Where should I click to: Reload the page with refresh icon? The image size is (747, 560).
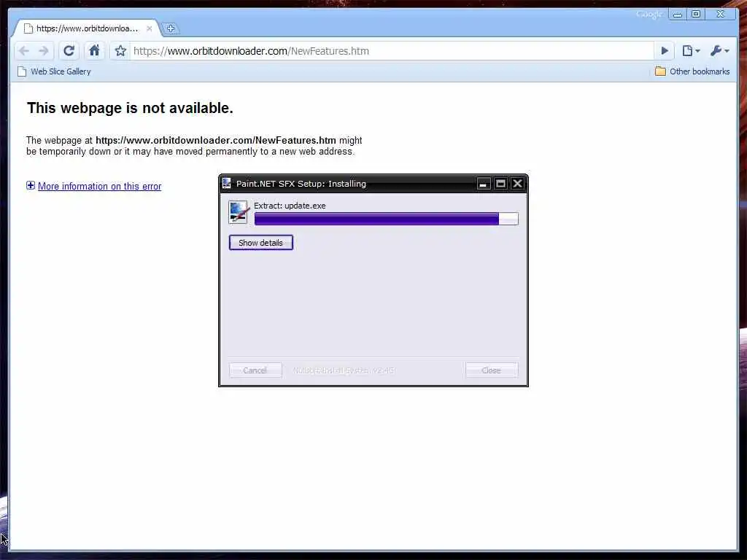[69, 51]
